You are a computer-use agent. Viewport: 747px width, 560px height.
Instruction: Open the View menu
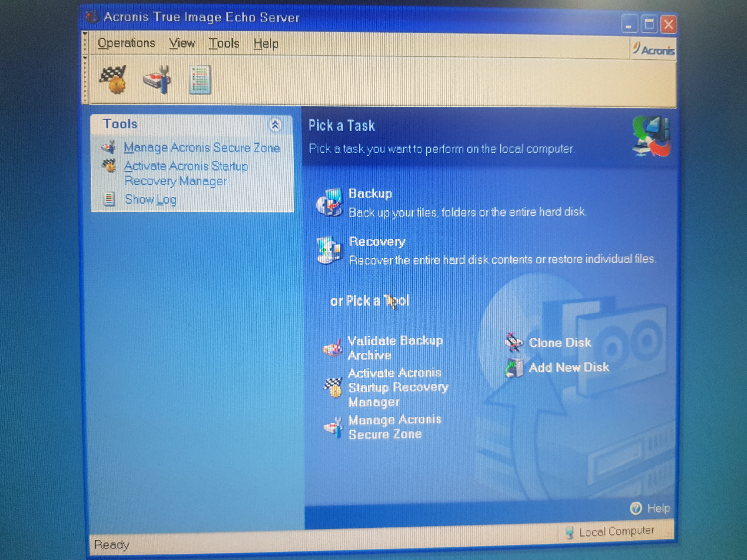182,44
